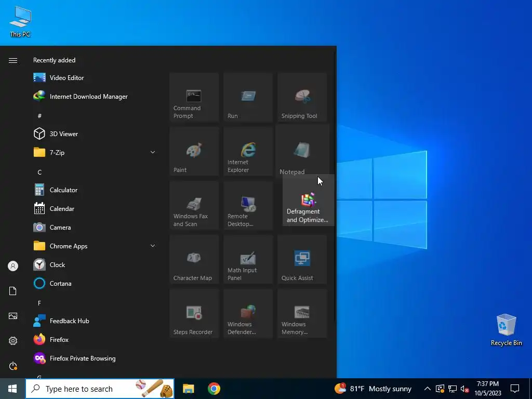Open the notification center icon
The width and height of the screenshot is (532, 399).
tap(515, 389)
